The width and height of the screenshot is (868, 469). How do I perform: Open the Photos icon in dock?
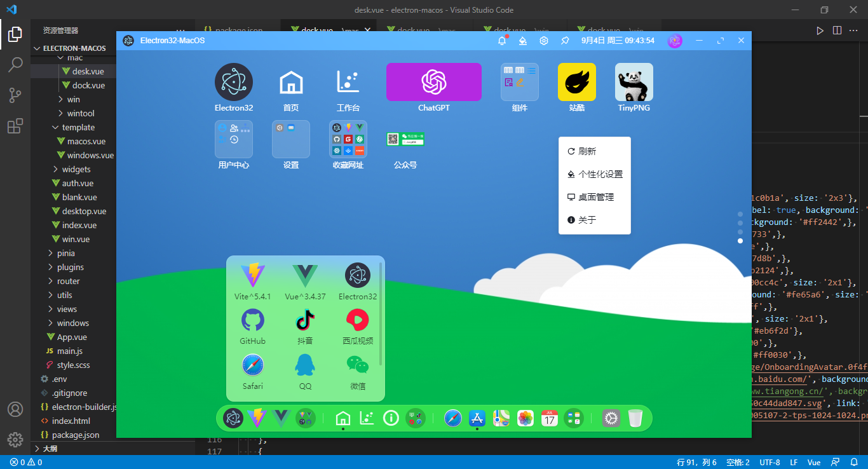[526, 418]
